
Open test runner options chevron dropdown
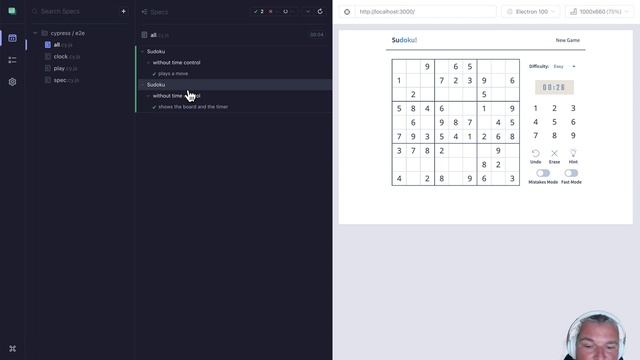tap(308, 11)
